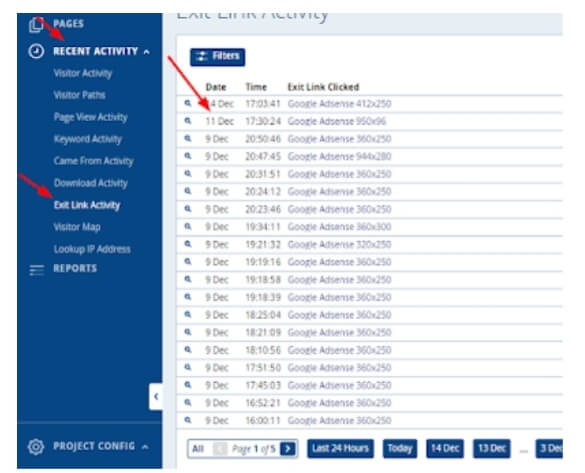
Task: Open the Pages sidebar icon
Action: pos(36,25)
